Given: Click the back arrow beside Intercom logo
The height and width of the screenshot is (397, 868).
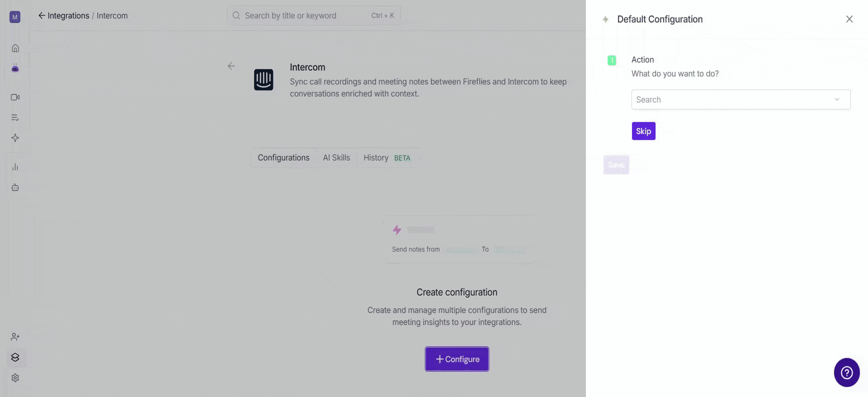Looking at the screenshot, I should 231,66.
